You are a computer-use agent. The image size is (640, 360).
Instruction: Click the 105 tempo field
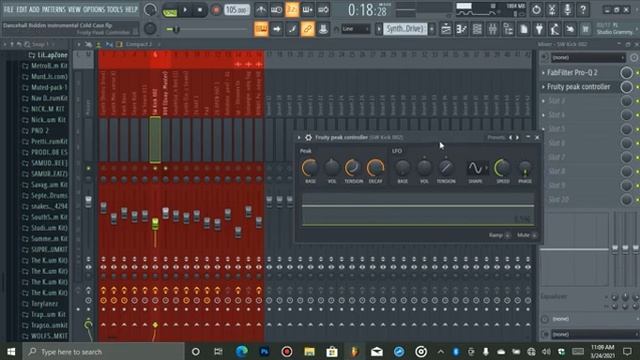pos(237,10)
